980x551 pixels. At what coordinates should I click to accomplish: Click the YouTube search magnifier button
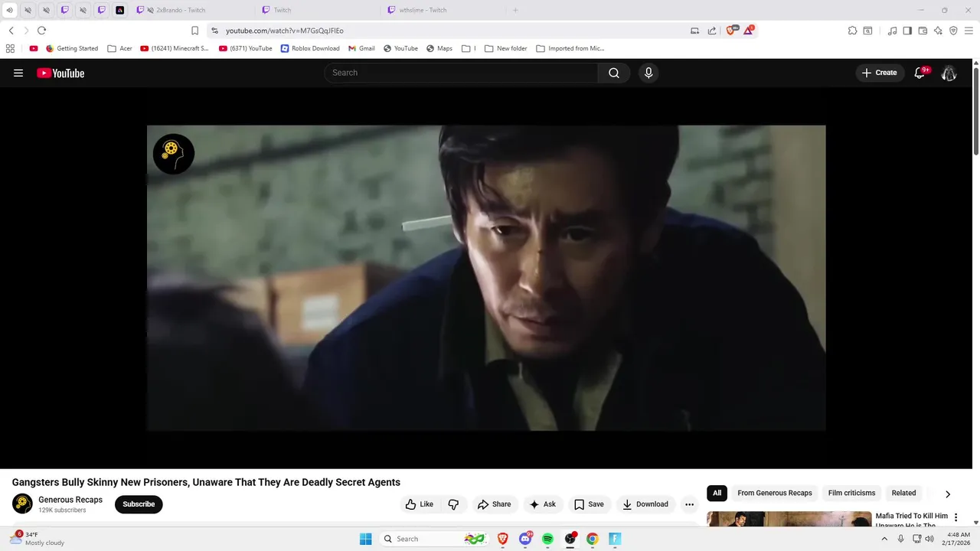tap(614, 73)
